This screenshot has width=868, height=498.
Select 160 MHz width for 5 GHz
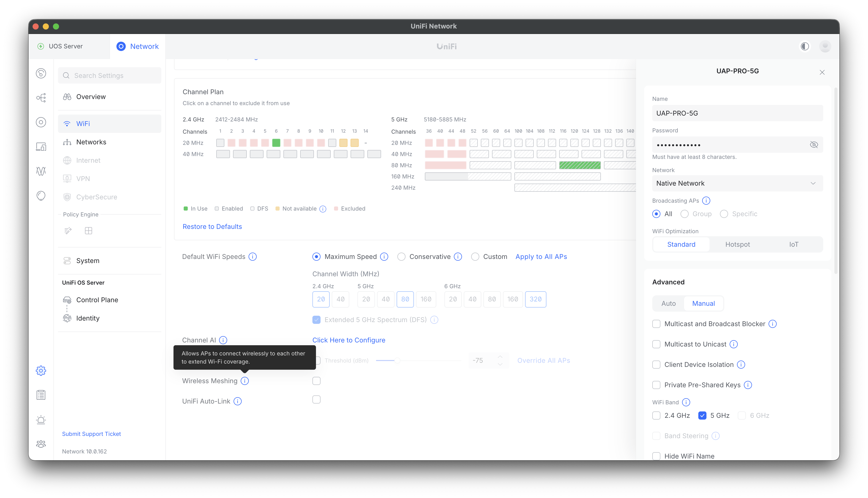click(x=426, y=299)
